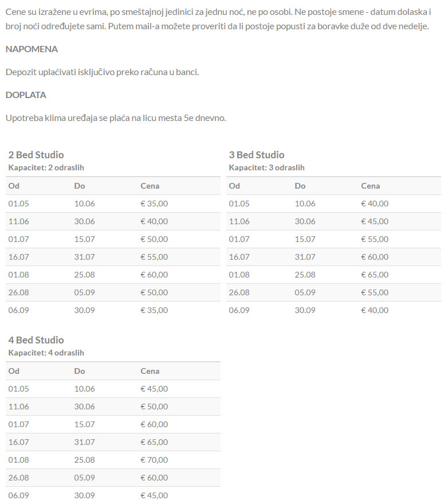Screen dimensions: 448x504
Task: Click the DOPLATA heading
Action: (x=26, y=95)
